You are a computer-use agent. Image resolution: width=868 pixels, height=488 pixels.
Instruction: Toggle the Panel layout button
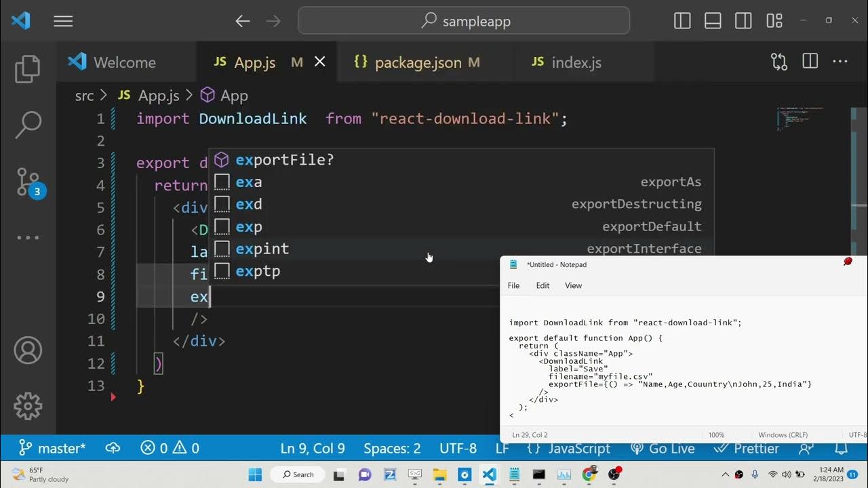coord(713,21)
